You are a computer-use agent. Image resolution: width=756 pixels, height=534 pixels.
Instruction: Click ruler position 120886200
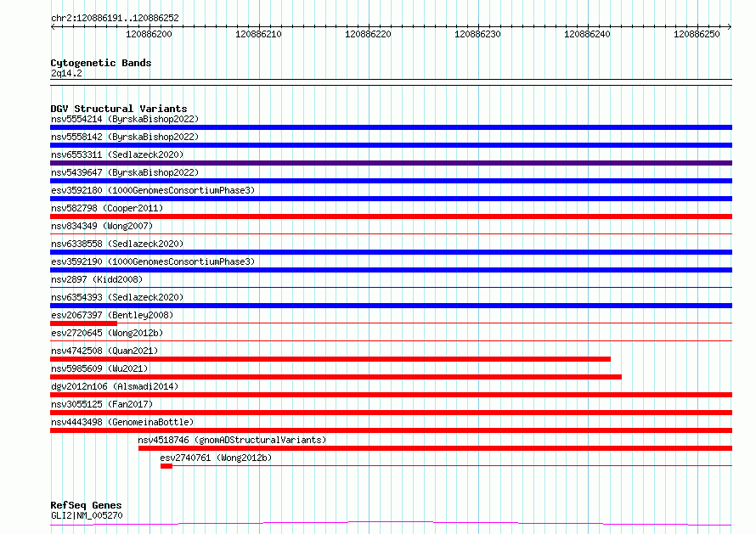point(149,34)
